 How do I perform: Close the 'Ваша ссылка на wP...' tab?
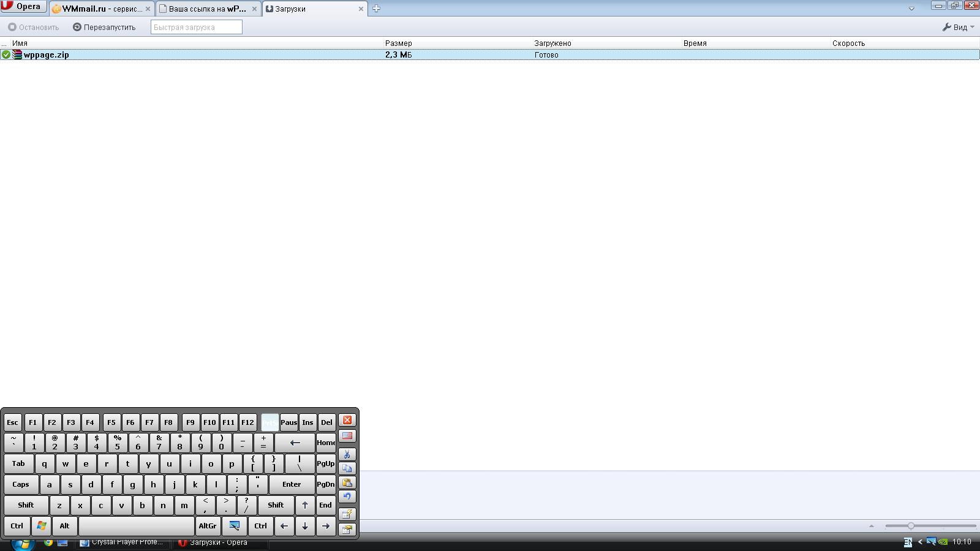[254, 9]
